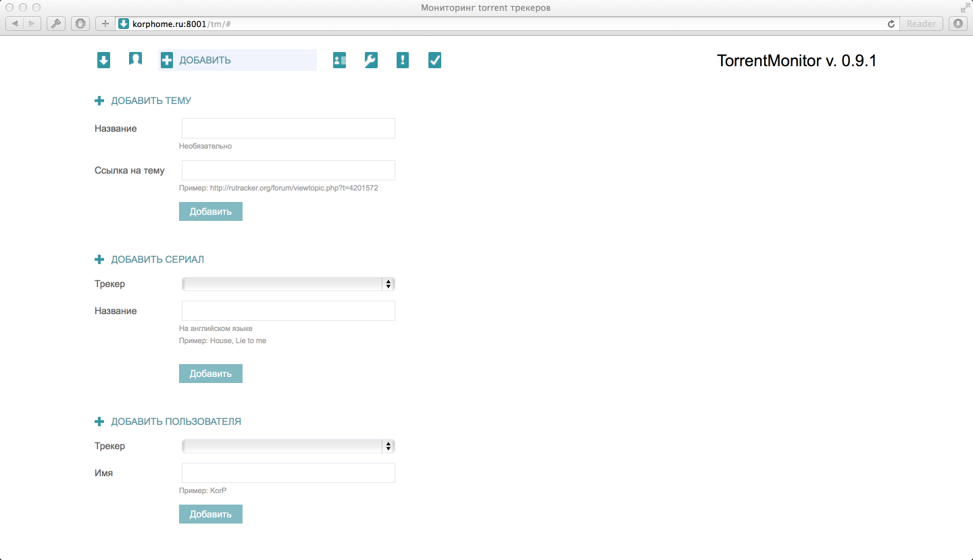Screen dimensions: 973x560
Task: Click the plus icon beside ДОБАВИТЬ СЕРИАЛ
Action: 99,259
